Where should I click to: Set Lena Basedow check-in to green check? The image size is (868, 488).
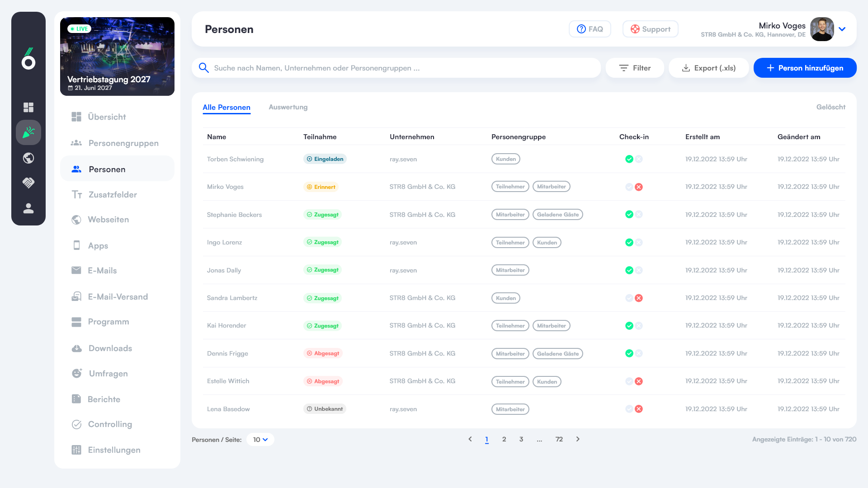point(629,409)
